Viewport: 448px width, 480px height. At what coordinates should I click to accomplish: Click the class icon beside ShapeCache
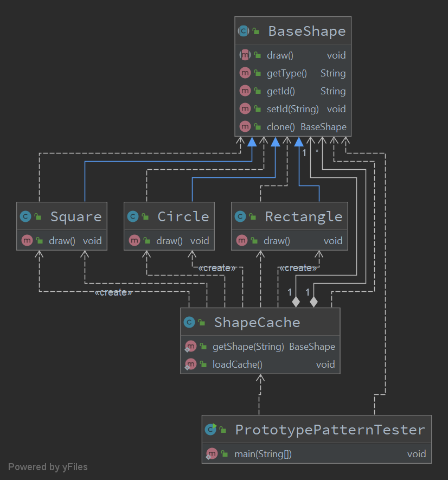[190, 322]
